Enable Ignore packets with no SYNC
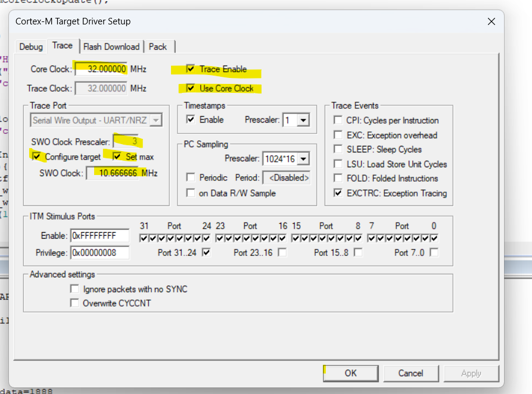Image resolution: width=532 pixels, height=394 pixels. (x=74, y=289)
